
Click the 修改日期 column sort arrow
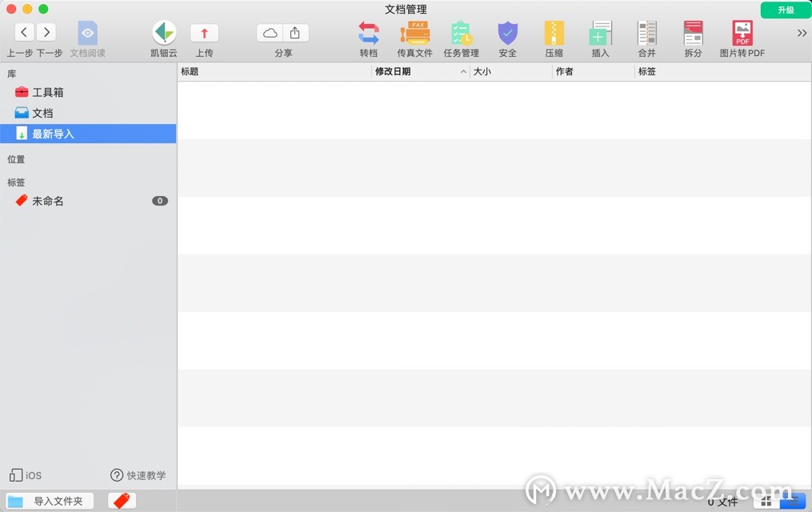(462, 72)
